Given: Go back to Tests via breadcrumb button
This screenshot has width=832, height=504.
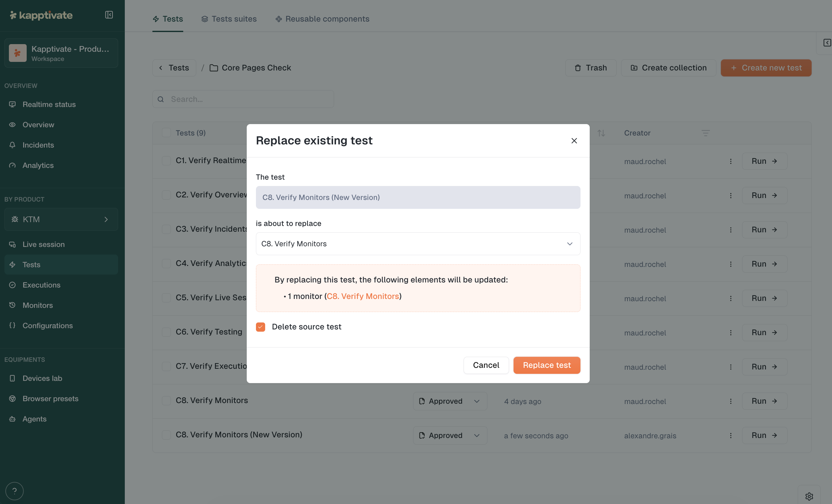Looking at the screenshot, I should 174,68.
